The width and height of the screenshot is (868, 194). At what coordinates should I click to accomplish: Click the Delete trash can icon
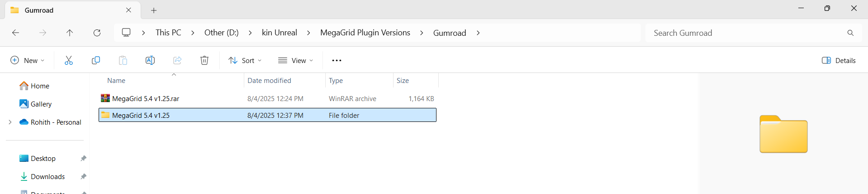pyautogui.click(x=204, y=60)
